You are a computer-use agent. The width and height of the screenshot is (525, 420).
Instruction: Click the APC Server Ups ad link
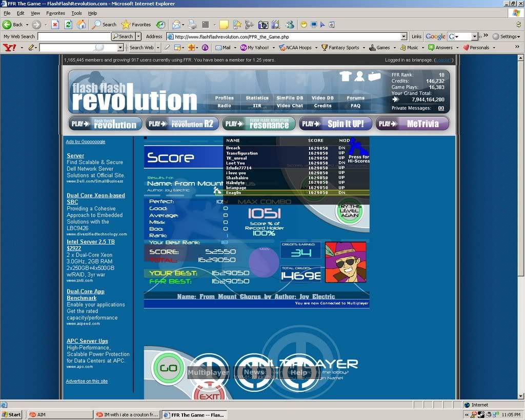click(87, 341)
